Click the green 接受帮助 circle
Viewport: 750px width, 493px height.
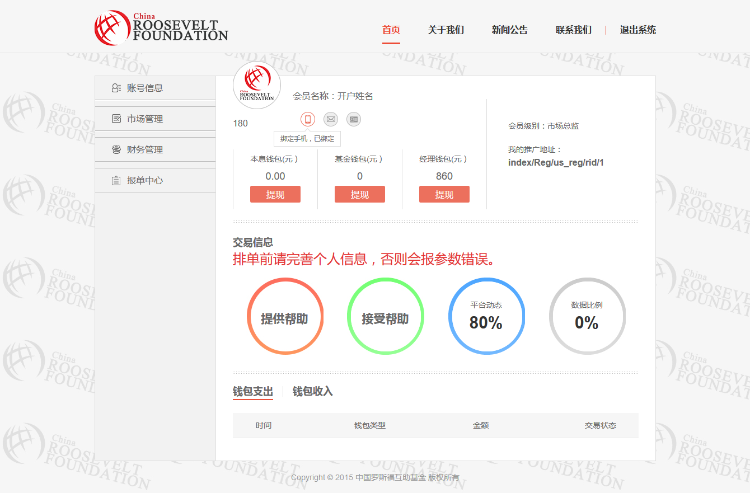pos(386,317)
